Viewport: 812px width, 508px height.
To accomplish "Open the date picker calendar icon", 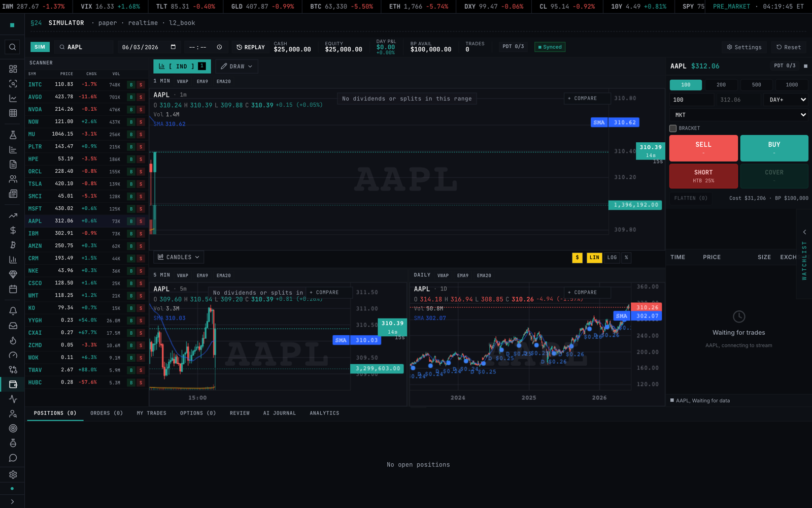I will point(173,47).
